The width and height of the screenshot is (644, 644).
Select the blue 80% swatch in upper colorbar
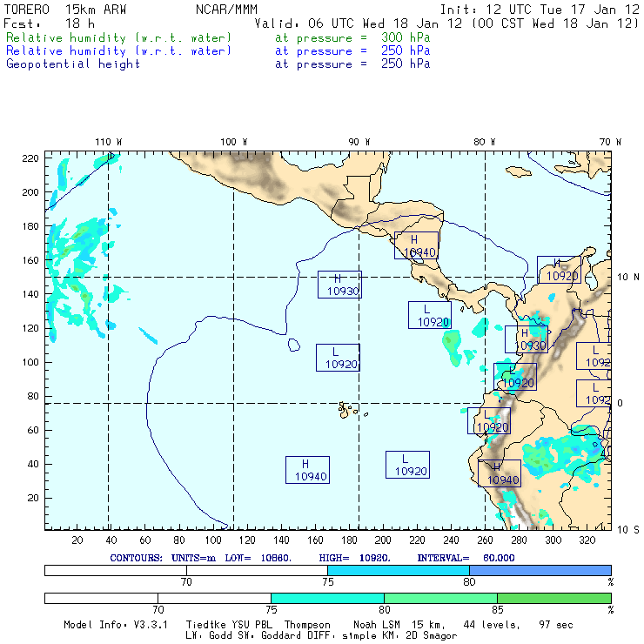(540, 570)
